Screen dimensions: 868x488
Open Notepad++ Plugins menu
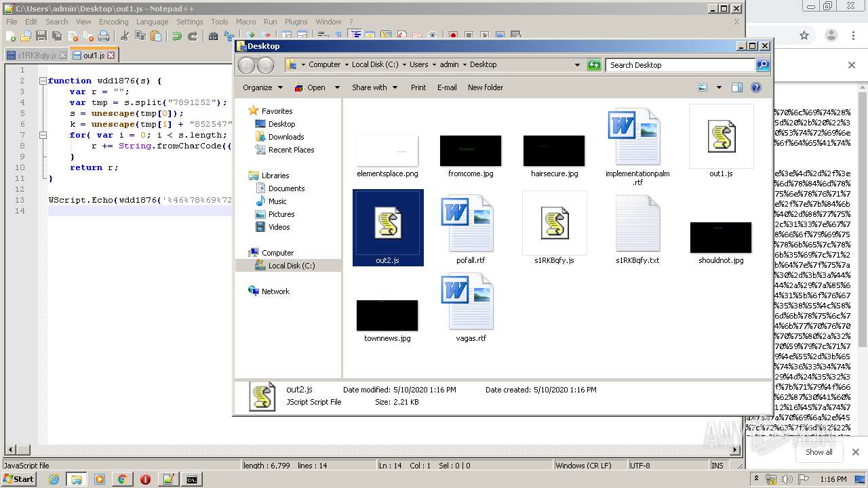coord(296,22)
